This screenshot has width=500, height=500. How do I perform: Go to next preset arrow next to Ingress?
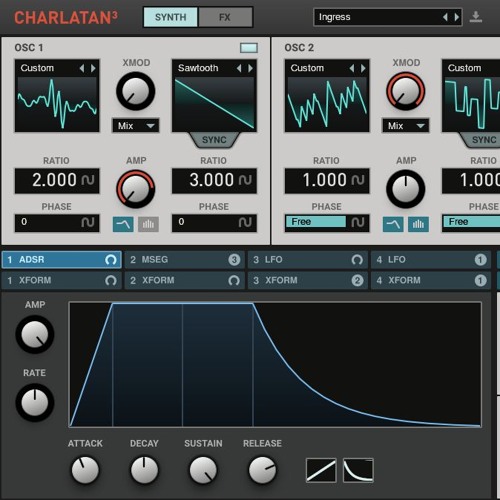[457, 17]
